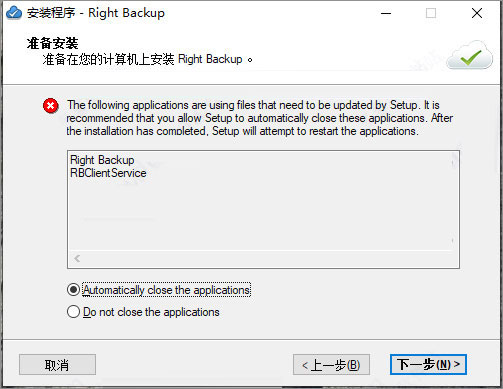Cancel setup with the 取消 button
The height and width of the screenshot is (389, 503).
(57, 364)
